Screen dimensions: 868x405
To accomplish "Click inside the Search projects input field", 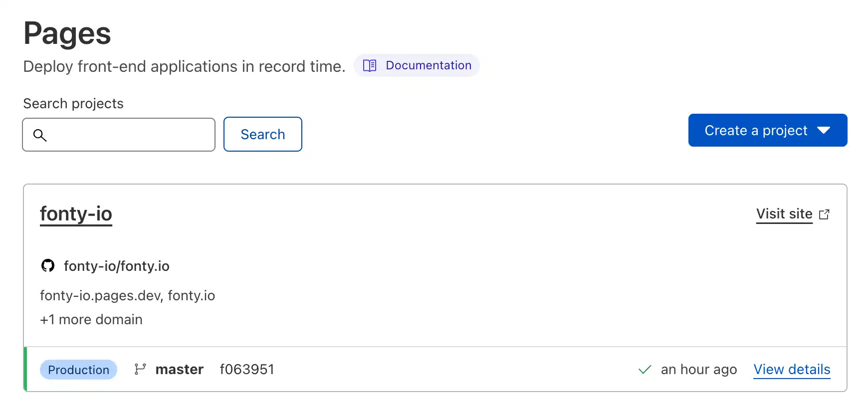I will point(118,135).
